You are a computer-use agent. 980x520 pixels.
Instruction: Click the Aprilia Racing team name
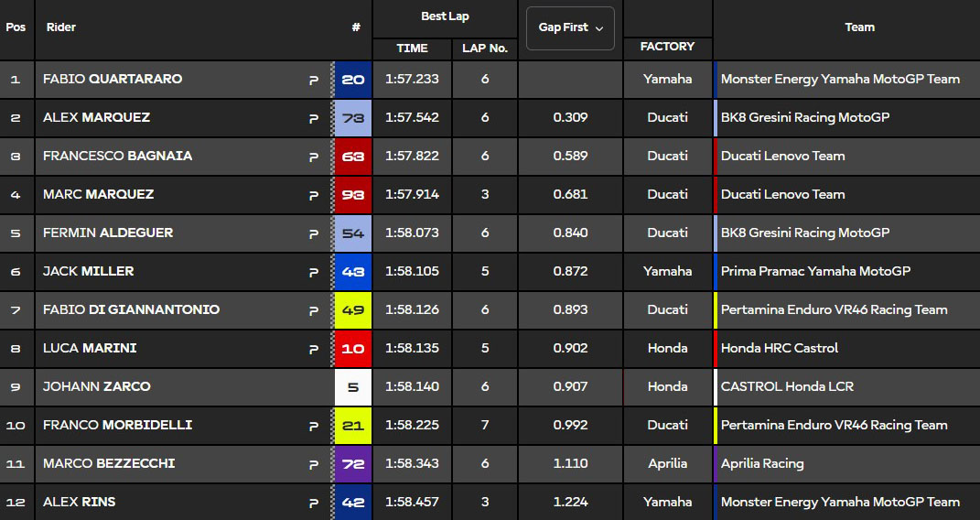coord(762,464)
